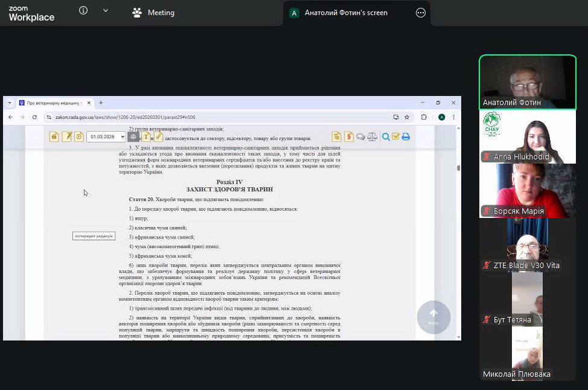
Task: Toggle the yellow checkmark icon in toolbar
Action: click(x=395, y=137)
